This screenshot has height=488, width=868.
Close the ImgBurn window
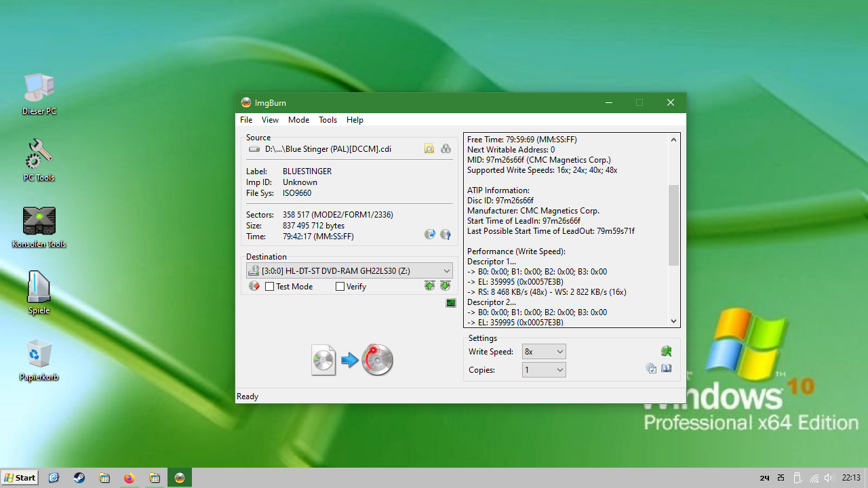click(x=670, y=102)
